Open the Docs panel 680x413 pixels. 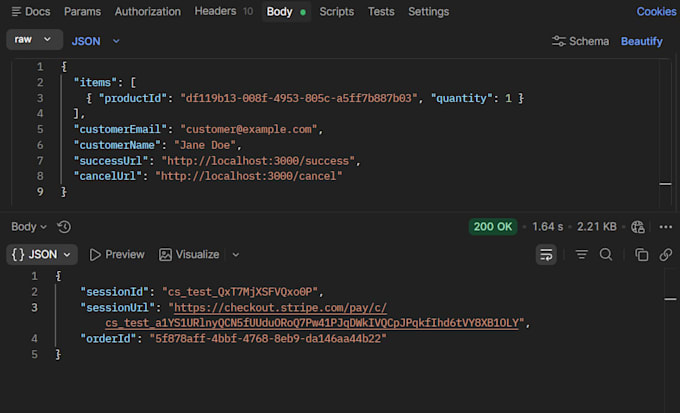click(31, 12)
